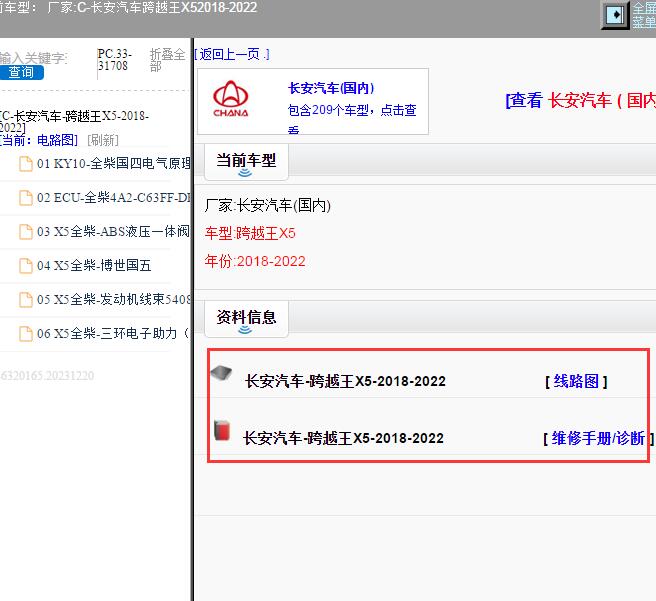Click the C-长安汽车-跨越王X5-2018-2022 tree heading
Viewport: 656px width, 601px height.
[x=74, y=121]
